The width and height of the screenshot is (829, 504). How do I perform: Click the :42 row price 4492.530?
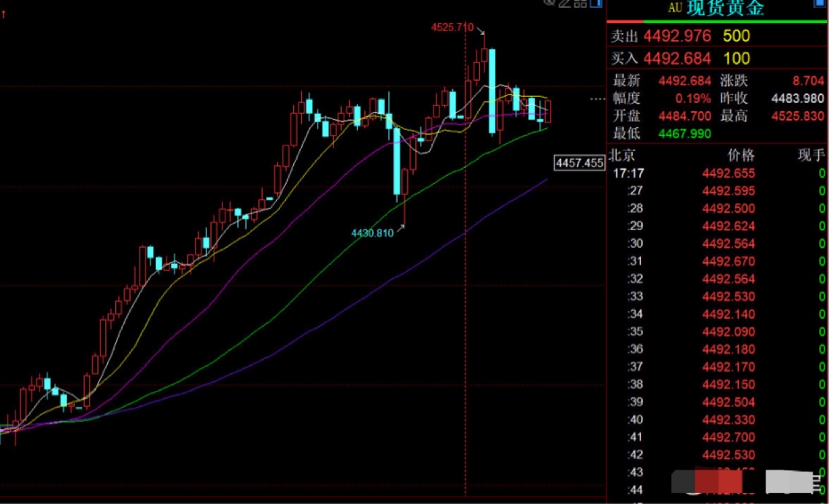point(729,455)
